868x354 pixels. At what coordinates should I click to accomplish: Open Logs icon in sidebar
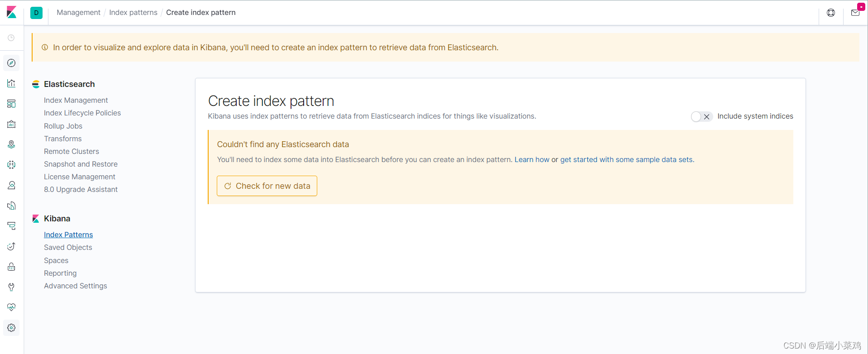click(x=11, y=206)
